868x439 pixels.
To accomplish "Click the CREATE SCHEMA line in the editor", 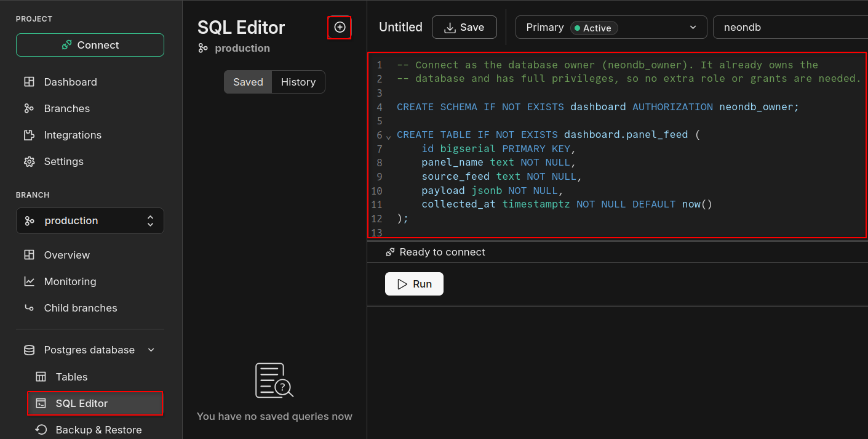I will (x=598, y=107).
